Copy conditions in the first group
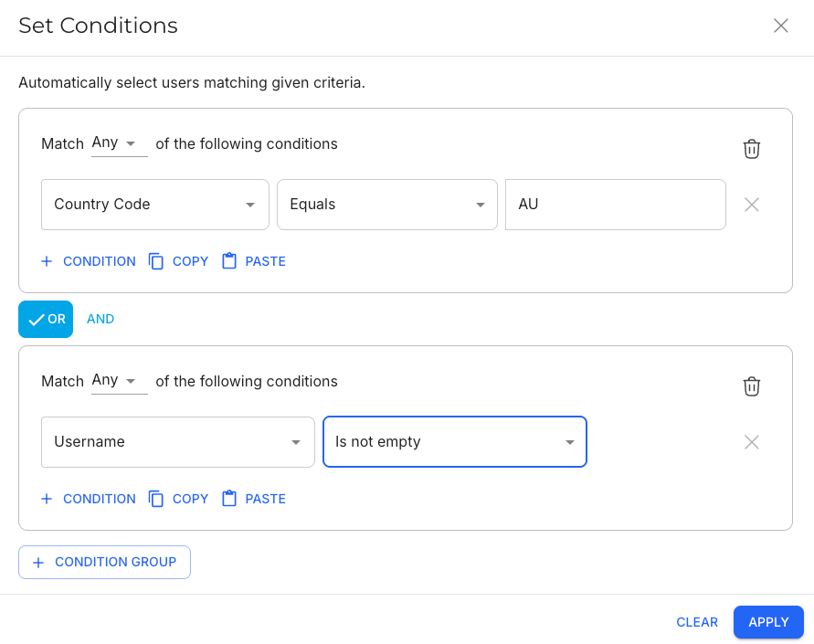The width and height of the screenshot is (814, 644). [179, 261]
